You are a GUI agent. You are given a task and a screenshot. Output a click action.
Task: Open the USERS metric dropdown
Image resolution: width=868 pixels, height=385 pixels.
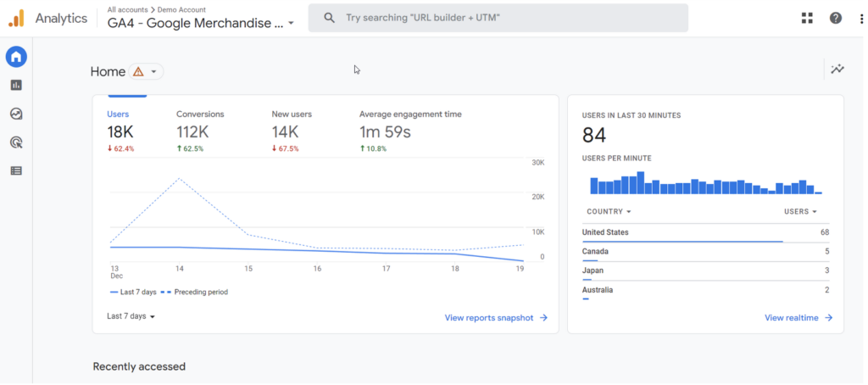(800, 212)
